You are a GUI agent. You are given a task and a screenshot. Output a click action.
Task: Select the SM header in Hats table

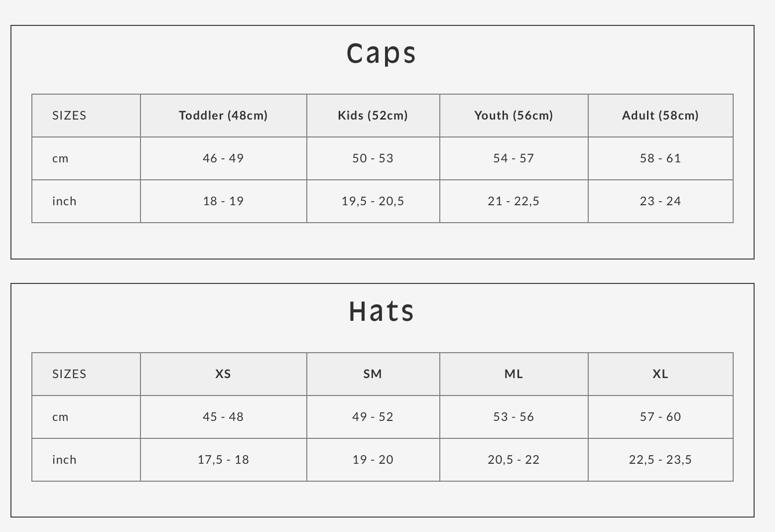click(373, 374)
